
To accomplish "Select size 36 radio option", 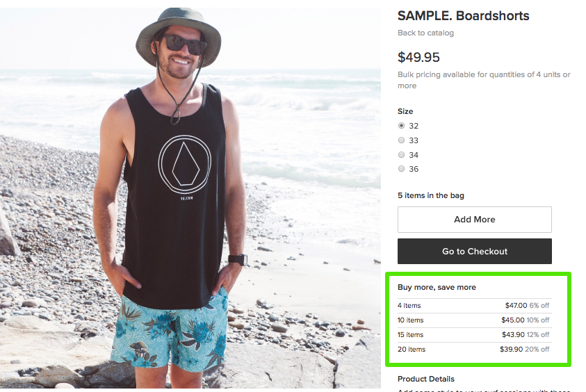I will click(x=402, y=169).
